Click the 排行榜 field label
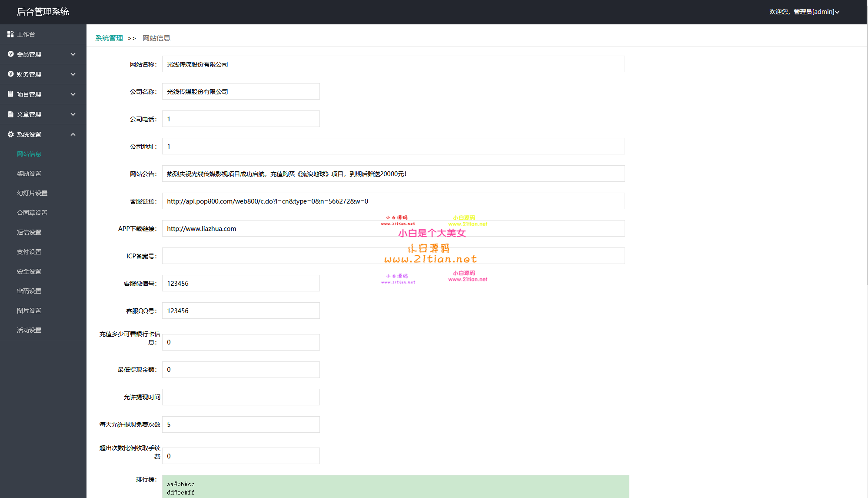The width and height of the screenshot is (868, 498). [146, 479]
